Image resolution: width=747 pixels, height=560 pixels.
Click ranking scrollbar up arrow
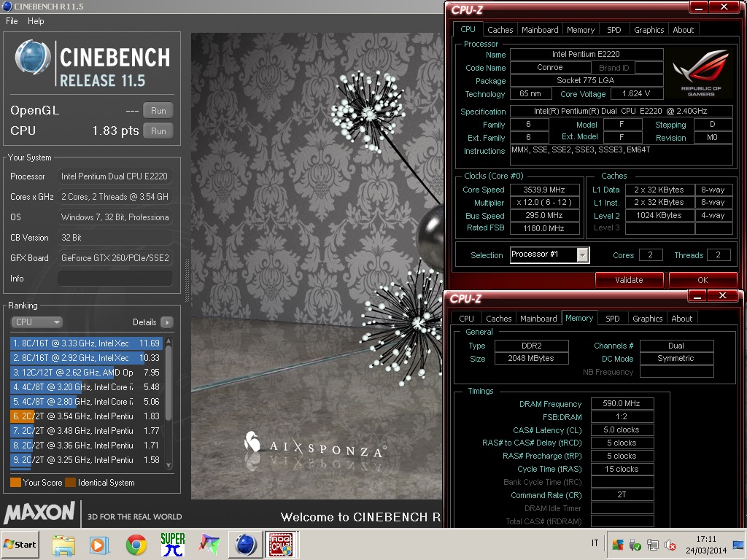click(x=169, y=341)
